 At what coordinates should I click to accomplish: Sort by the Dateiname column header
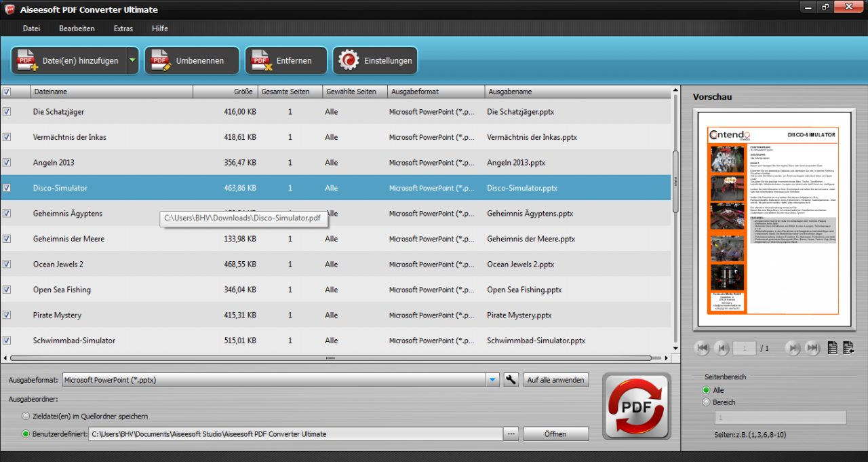tap(112, 92)
